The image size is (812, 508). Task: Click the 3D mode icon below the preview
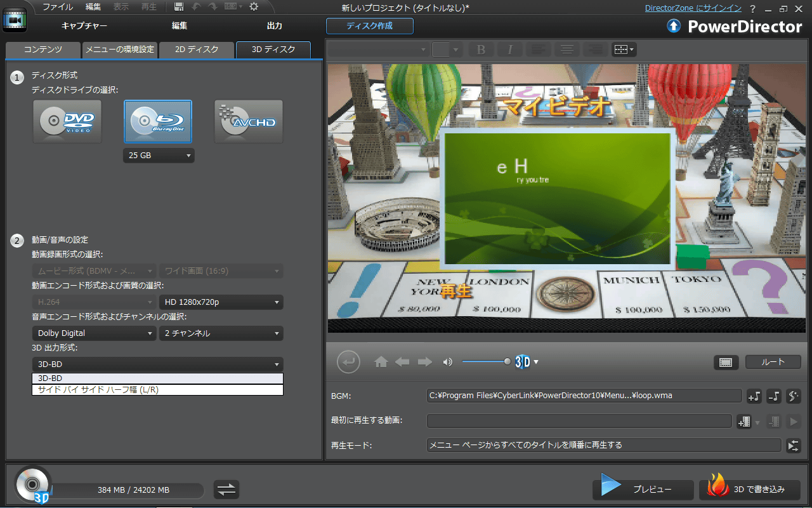click(x=522, y=362)
